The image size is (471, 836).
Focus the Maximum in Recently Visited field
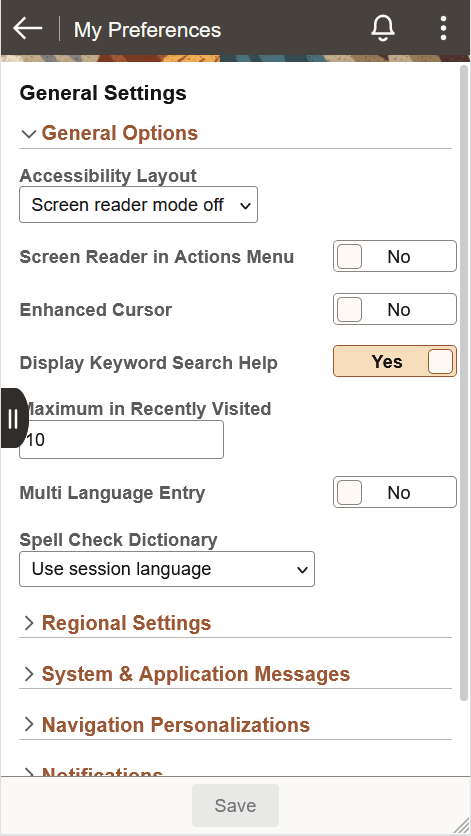tap(122, 439)
